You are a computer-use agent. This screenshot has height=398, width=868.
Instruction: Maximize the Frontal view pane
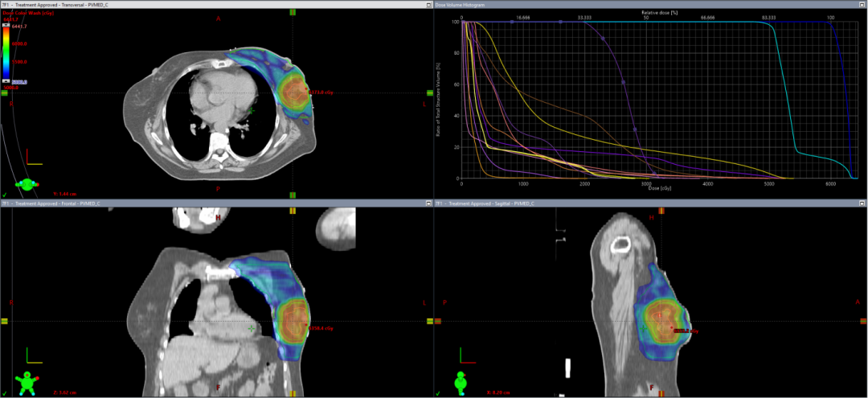427,203
